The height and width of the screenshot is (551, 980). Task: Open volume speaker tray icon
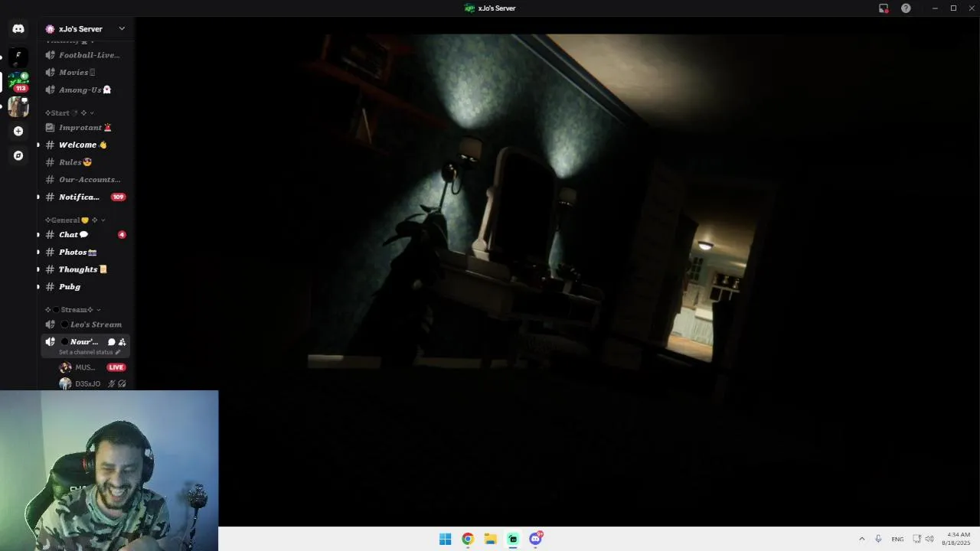[929, 539]
